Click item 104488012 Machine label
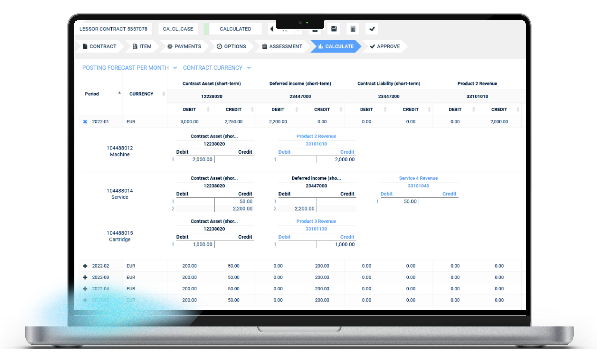This screenshot has width=597, height=364. point(120,151)
